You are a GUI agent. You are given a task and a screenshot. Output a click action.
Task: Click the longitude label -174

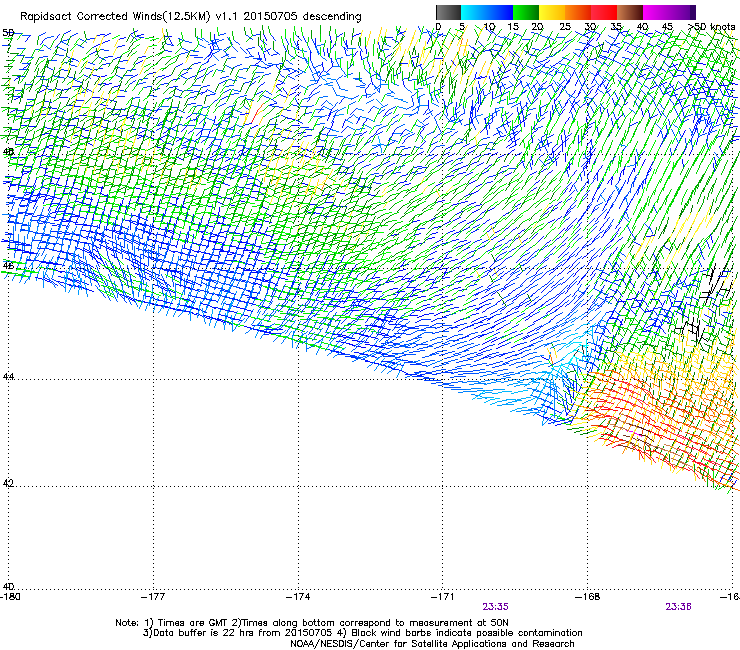point(298,597)
